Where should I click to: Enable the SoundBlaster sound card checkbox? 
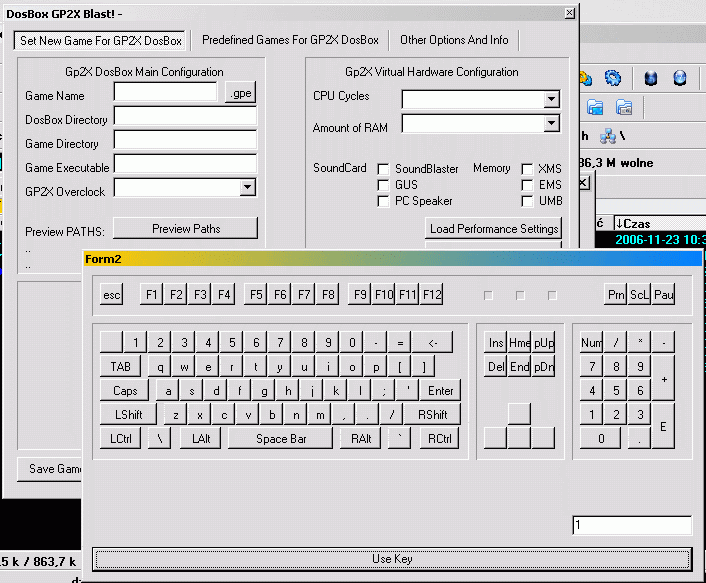(384, 169)
